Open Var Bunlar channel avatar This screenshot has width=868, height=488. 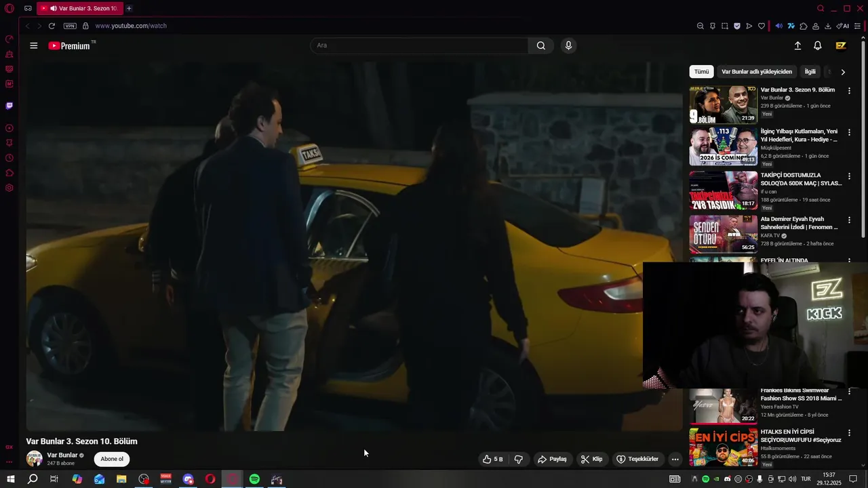point(34,459)
